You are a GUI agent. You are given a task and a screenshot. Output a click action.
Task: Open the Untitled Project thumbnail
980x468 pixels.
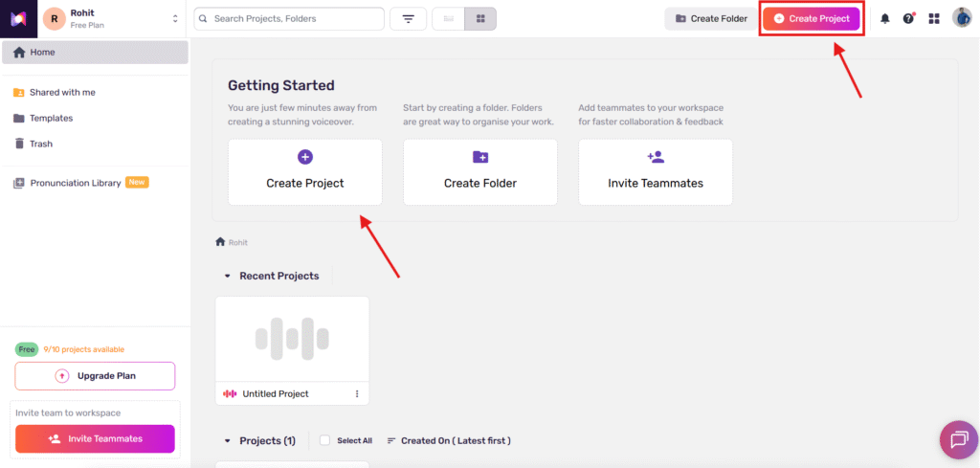292,339
